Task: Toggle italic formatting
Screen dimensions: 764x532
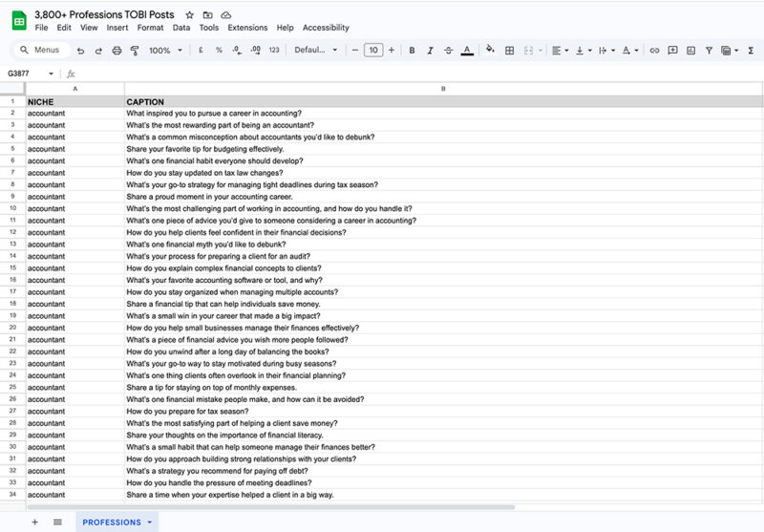Action: coord(429,51)
